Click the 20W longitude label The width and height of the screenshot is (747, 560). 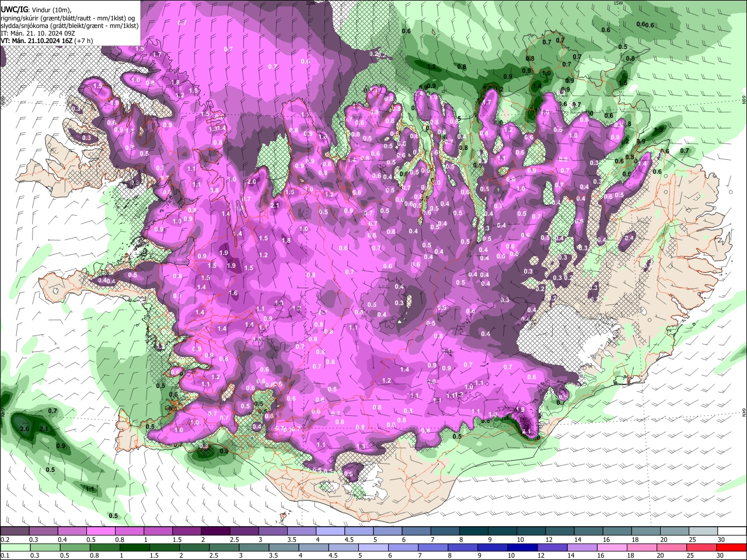310,3
